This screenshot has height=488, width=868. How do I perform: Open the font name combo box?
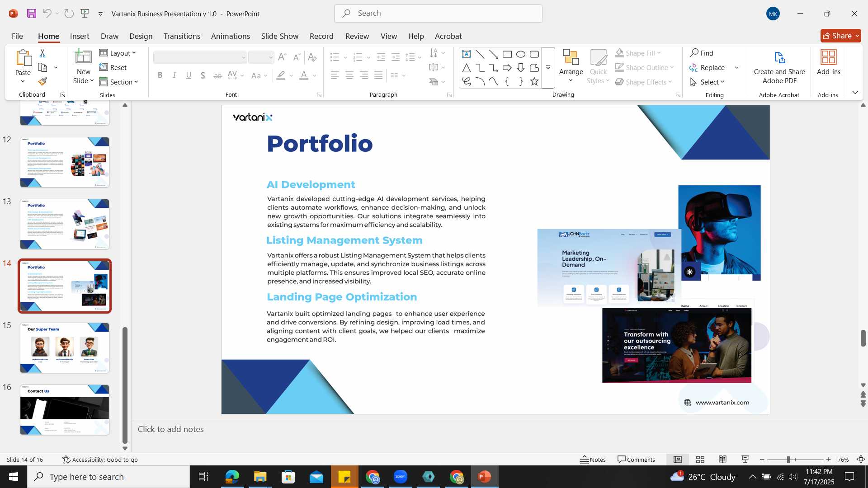coord(200,57)
